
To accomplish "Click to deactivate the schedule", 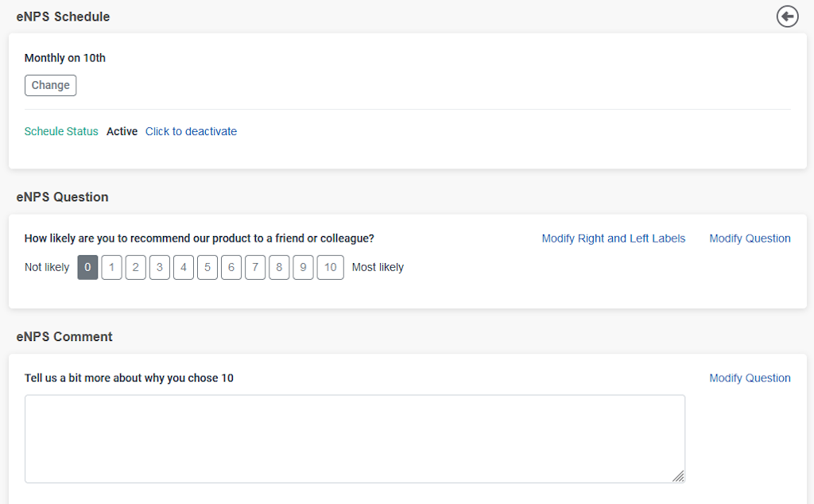I will (x=191, y=131).
